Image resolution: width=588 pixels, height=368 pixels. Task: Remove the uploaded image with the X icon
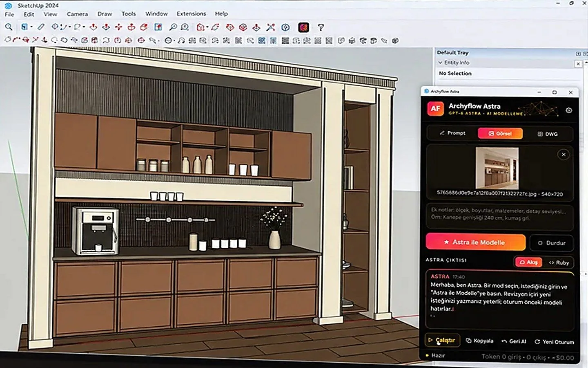pos(563,155)
